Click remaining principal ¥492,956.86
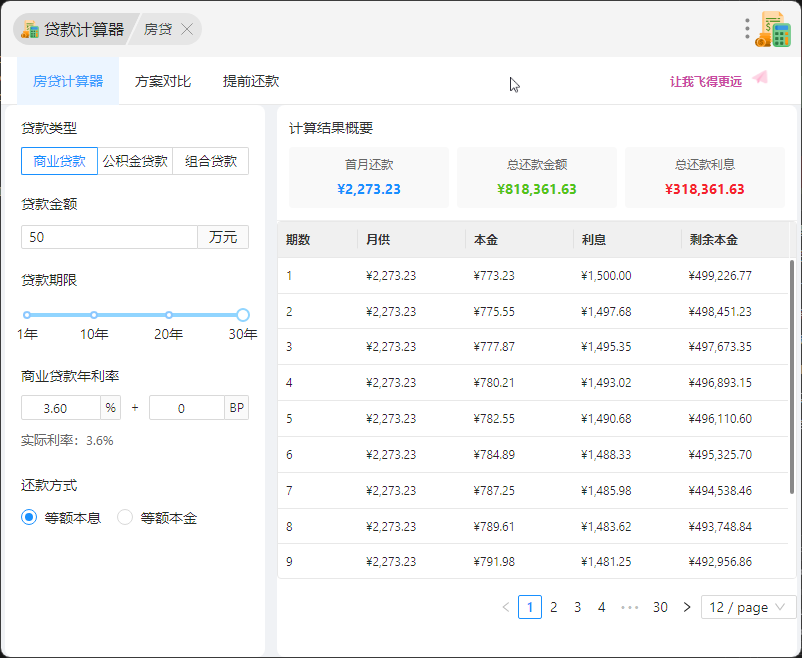Image resolution: width=802 pixels, height=658 pixels. [x=720, y=562]
